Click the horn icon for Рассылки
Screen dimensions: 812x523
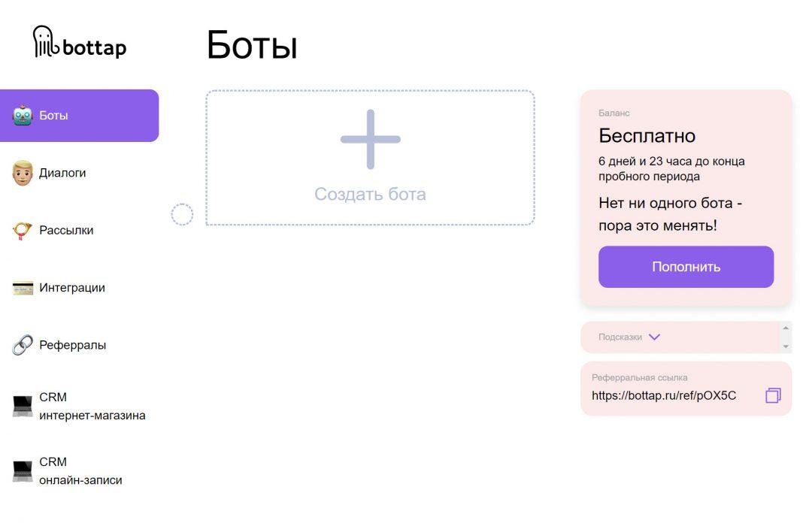23,231
